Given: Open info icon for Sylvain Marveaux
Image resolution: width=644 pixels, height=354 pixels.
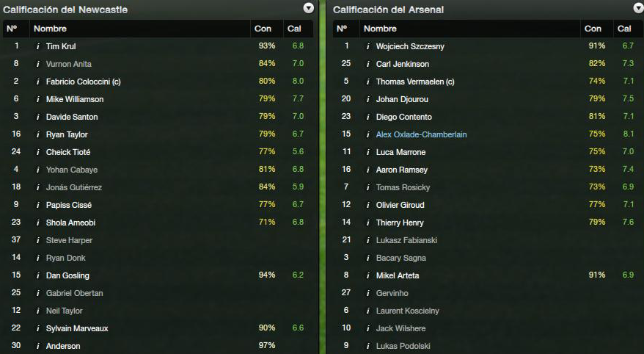Looking at the screenshot, I should click(x=38, y=328).
